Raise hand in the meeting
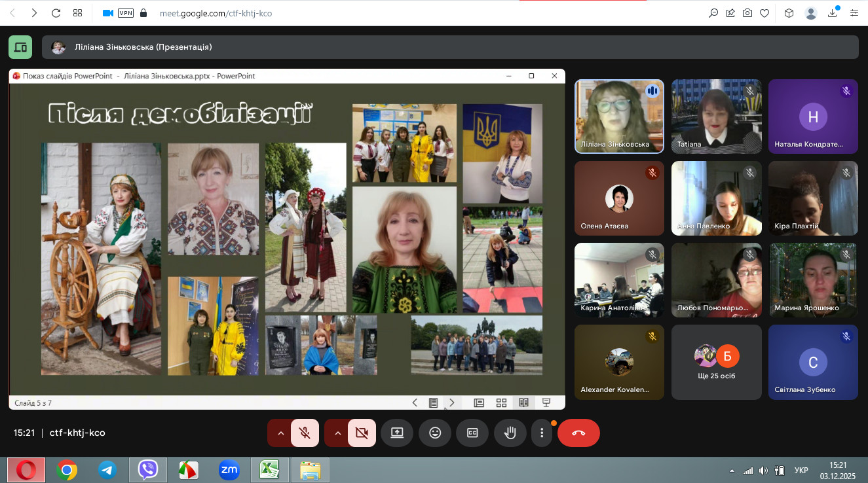The image size is (868, 483). 510,433
